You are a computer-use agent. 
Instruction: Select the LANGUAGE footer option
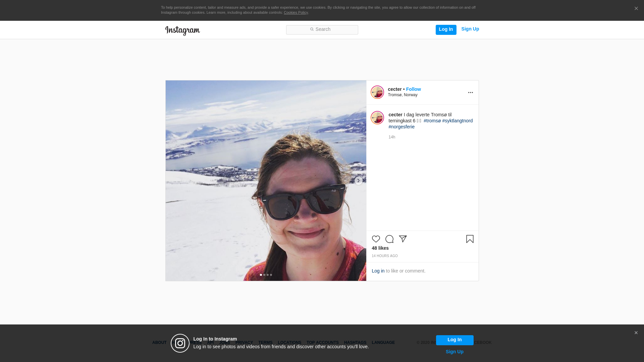pyautogui.click(x=383, y=343)
